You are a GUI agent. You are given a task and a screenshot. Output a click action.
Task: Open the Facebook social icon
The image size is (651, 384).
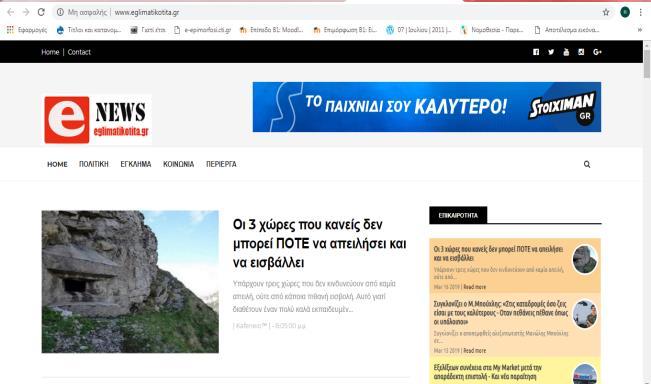pos(536,52)
